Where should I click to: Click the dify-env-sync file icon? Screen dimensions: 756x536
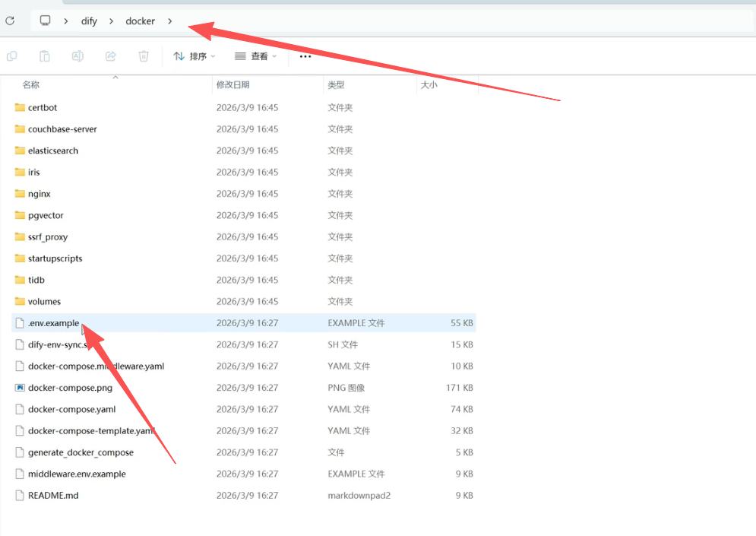click(20, 344)
